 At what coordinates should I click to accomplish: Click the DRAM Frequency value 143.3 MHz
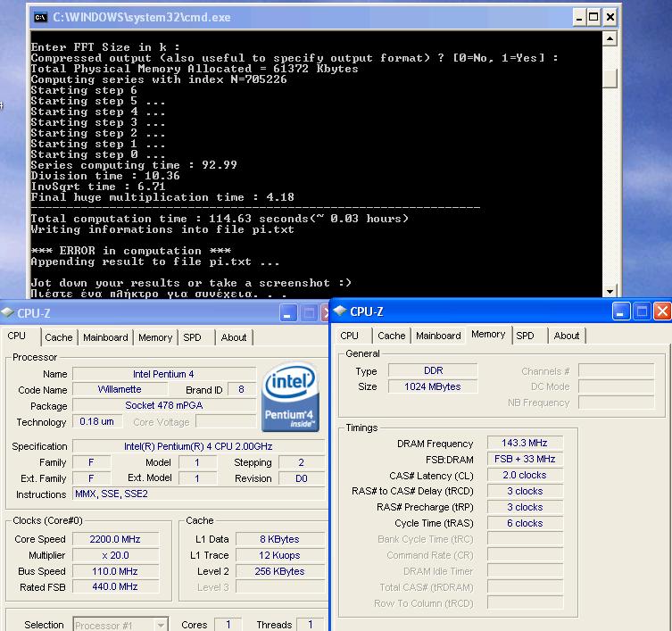[525, 443]
